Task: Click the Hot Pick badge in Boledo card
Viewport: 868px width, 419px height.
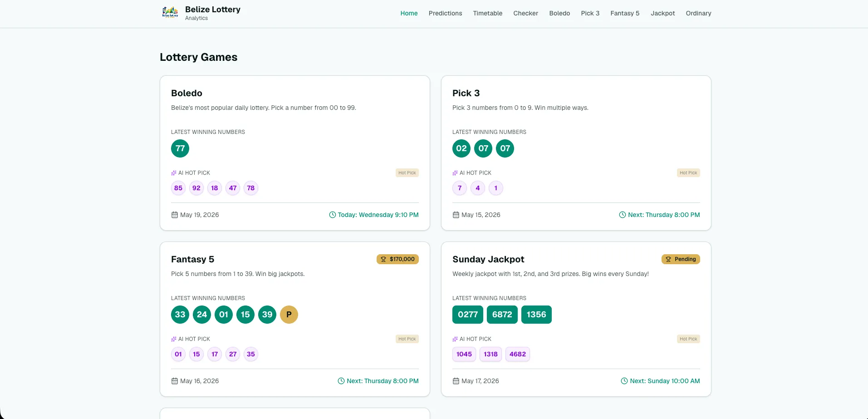Action: [407, 173]
